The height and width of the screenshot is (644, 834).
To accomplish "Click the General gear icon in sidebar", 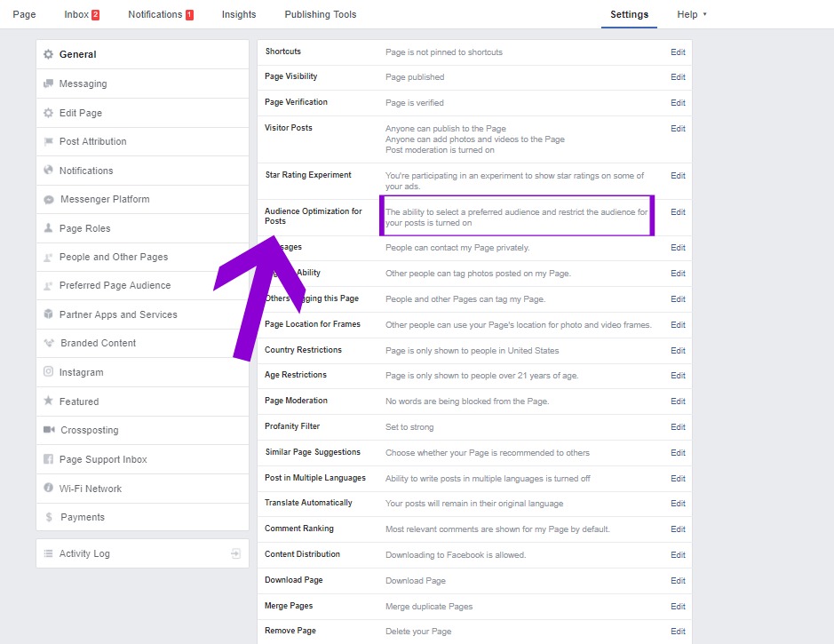I will point(48,54).
